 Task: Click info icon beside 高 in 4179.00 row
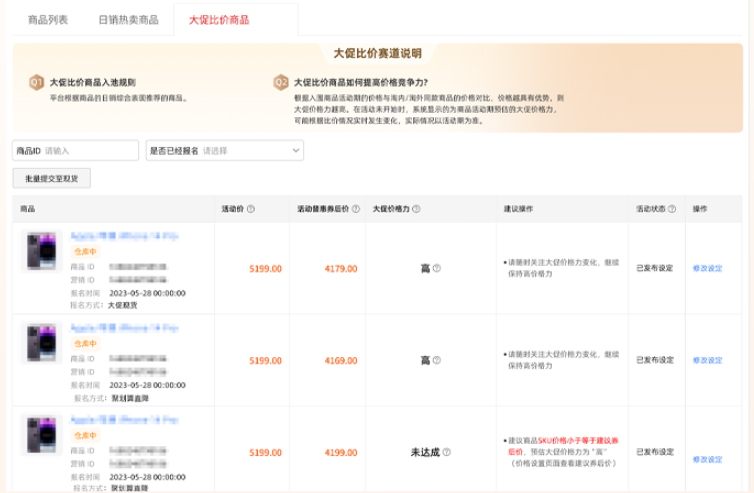pos(437,268)
